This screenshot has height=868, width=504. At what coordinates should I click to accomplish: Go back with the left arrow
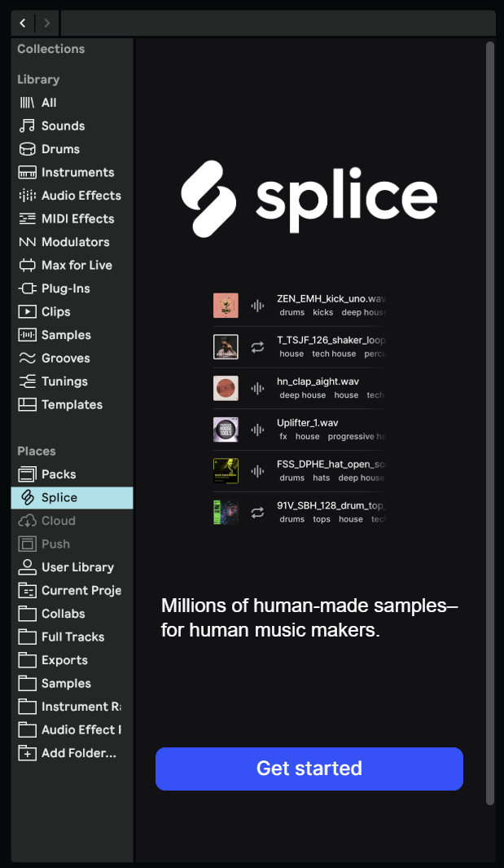pyautogui.click(x=23, y=23)
